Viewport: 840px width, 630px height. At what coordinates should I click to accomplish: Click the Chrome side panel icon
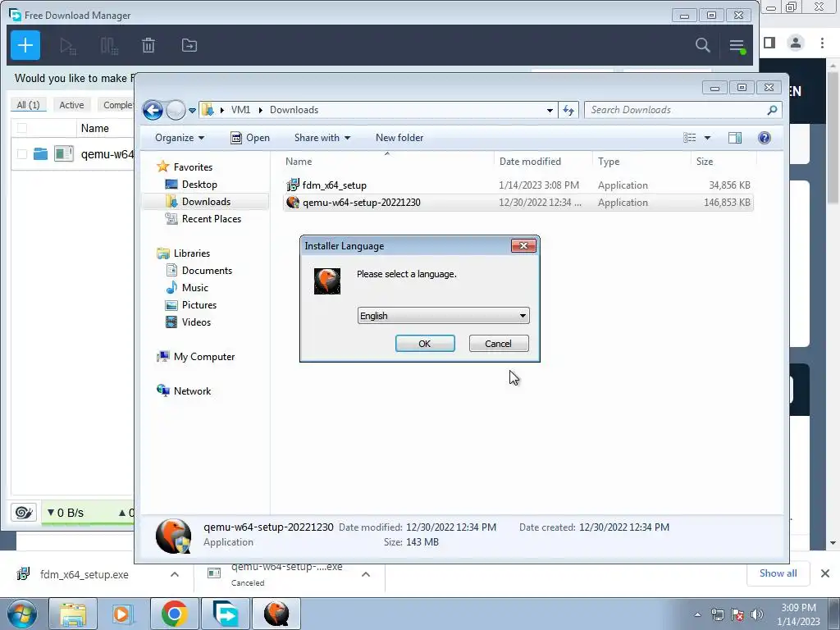tap(769, 43)
